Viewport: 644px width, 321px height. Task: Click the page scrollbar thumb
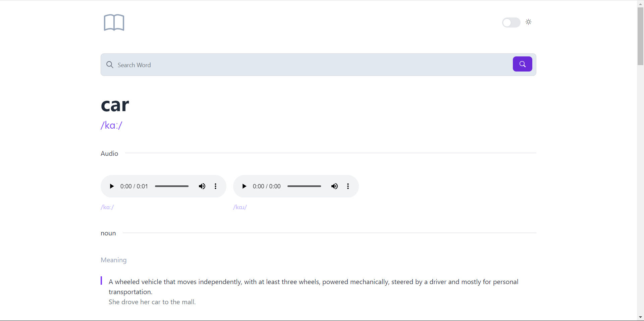click(x=640, y=36)
